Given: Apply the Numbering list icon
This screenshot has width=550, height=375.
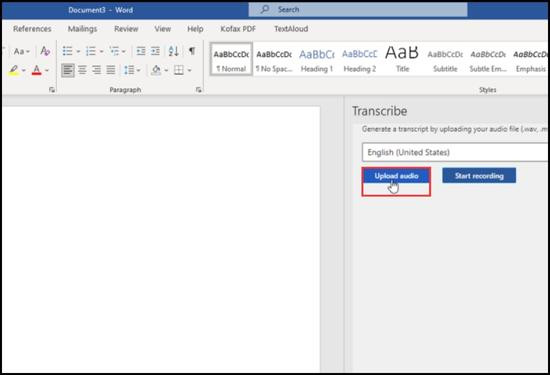Looking at the screenshot, I should [90, 51].
